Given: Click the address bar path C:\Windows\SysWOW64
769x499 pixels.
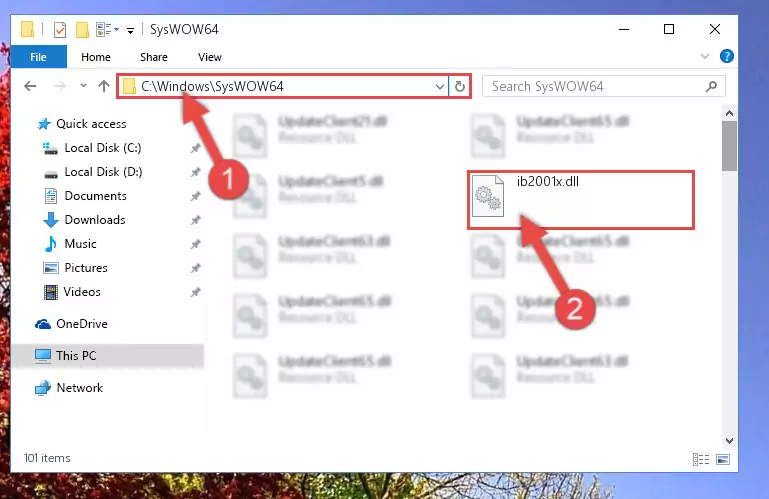Looking at the screenshot, I should (x=212, y=86).
